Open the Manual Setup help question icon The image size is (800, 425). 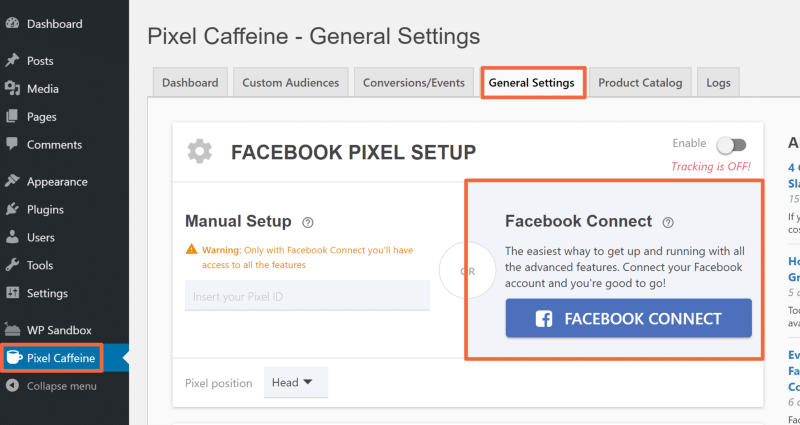tap(308, 222)
